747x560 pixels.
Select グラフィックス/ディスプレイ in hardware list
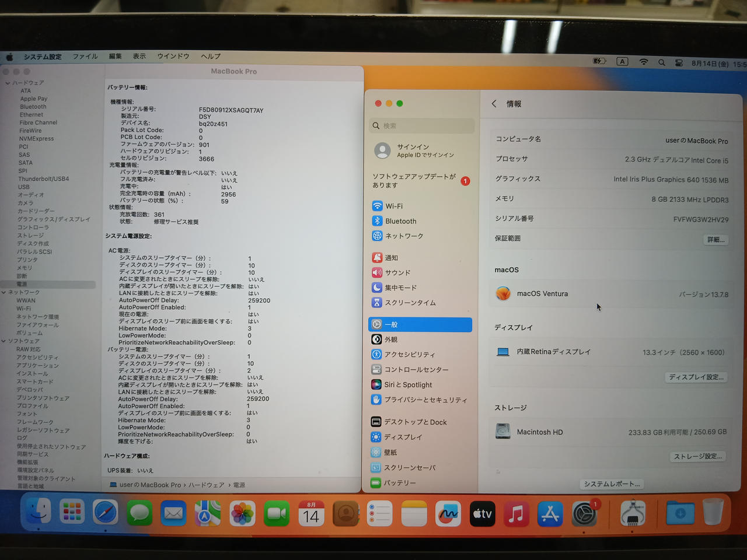54,219
